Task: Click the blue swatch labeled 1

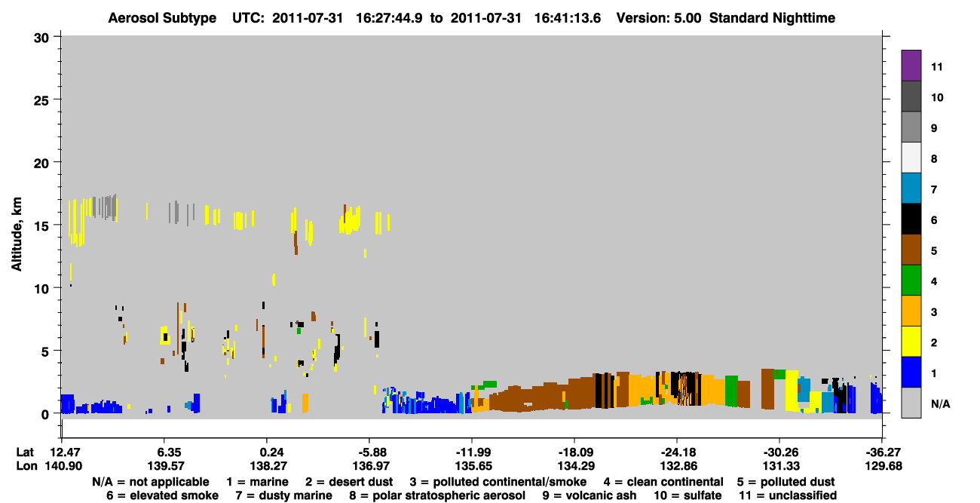Action: (911, 372)
